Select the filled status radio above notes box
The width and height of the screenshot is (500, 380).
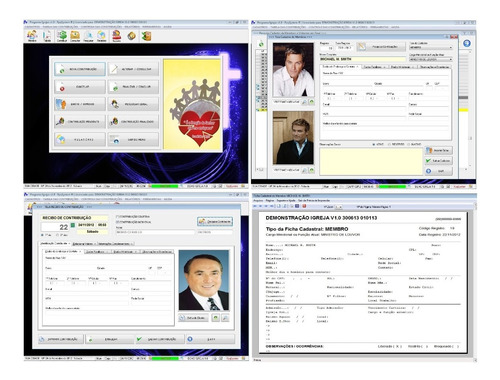click(x=373, y=144)
